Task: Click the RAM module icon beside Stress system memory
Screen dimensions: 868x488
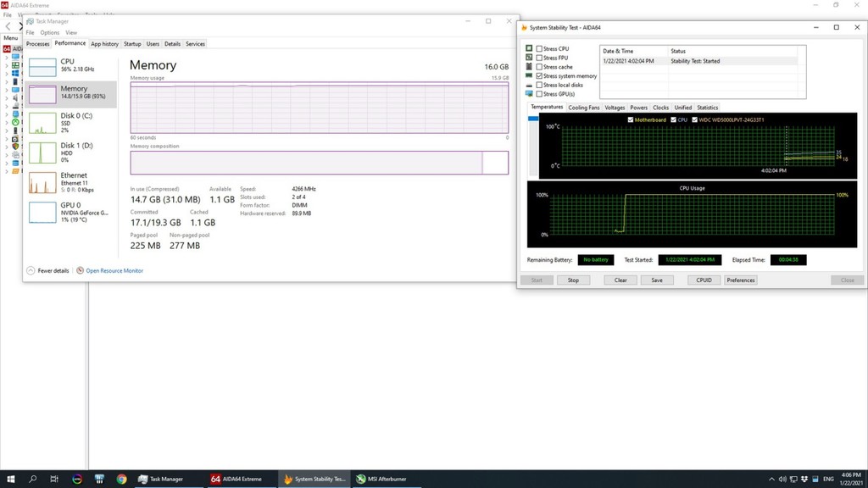Action: point(529,75)
